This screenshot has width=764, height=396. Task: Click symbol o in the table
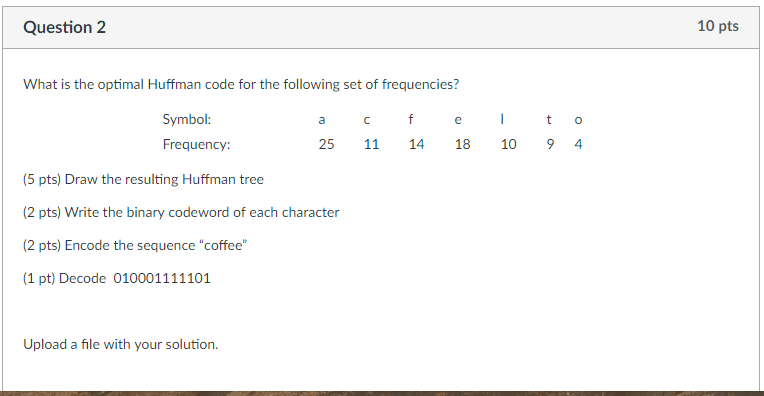pyautogui.click(x=578, y=120)
